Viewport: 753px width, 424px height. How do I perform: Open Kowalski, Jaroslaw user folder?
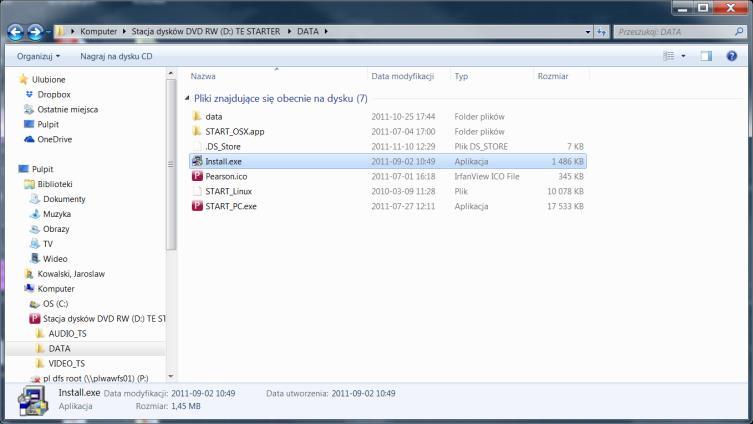point(71,274)
